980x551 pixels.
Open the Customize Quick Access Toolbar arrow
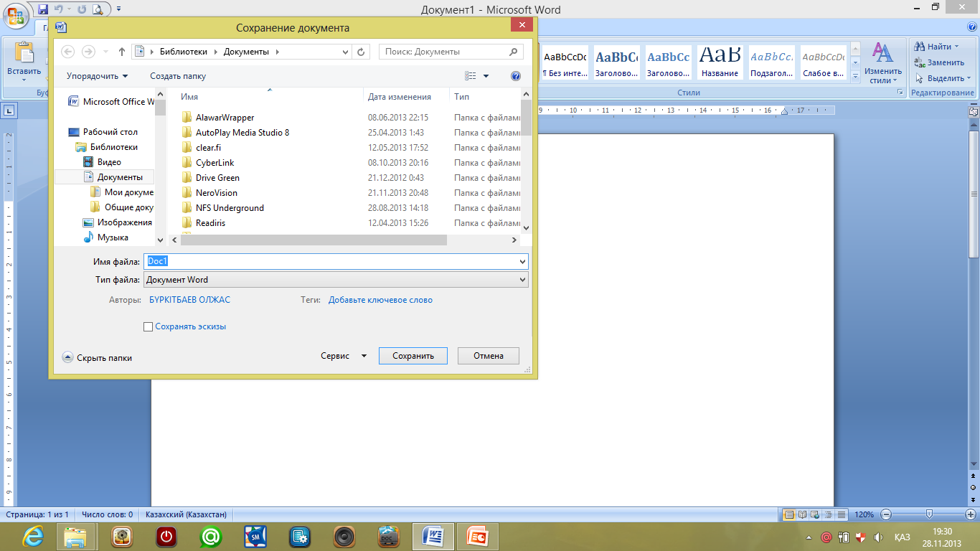click(x=118, y=9)
